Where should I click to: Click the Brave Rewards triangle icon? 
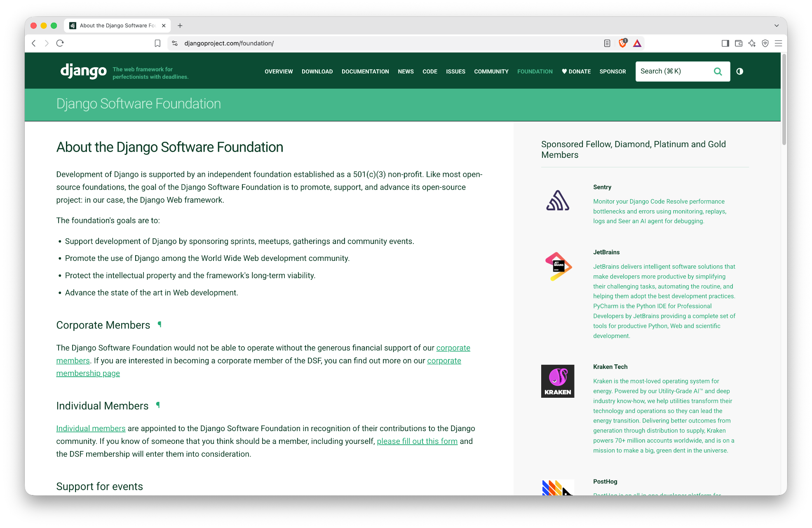(637, 43)
